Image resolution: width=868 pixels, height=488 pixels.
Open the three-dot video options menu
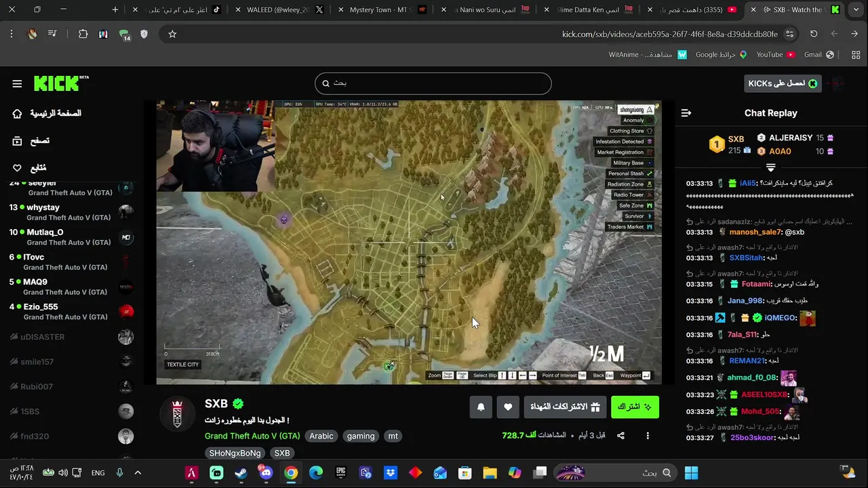click(x=648, y=436)
